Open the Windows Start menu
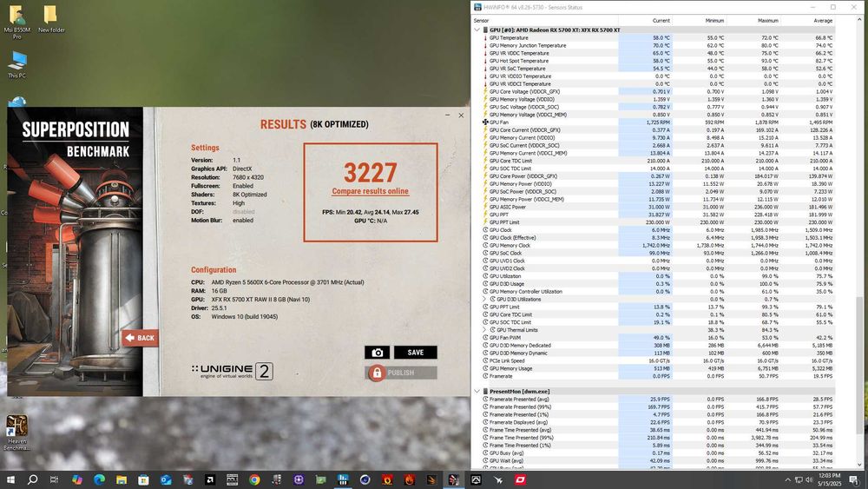 [10, 479]
